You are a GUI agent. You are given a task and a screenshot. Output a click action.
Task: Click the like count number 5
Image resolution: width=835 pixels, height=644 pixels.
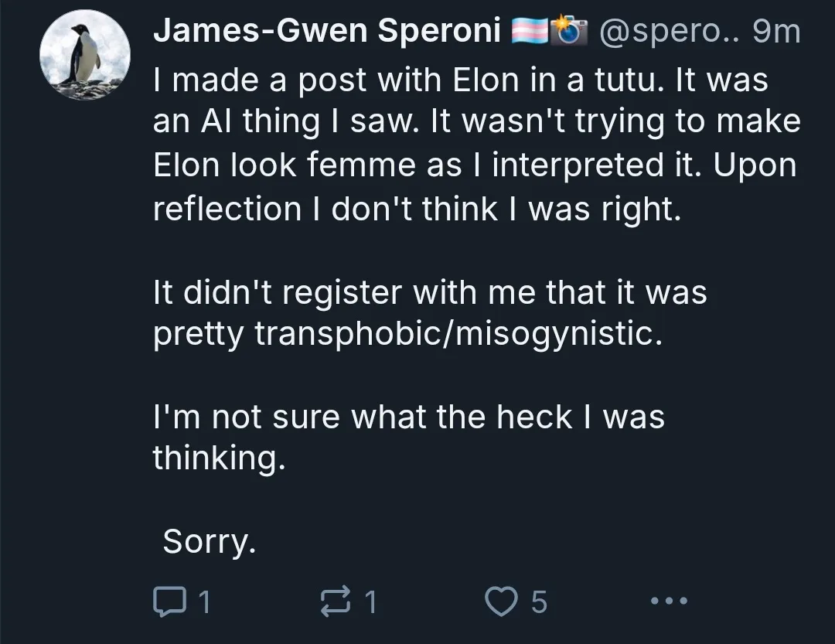[x=539, y=602]
